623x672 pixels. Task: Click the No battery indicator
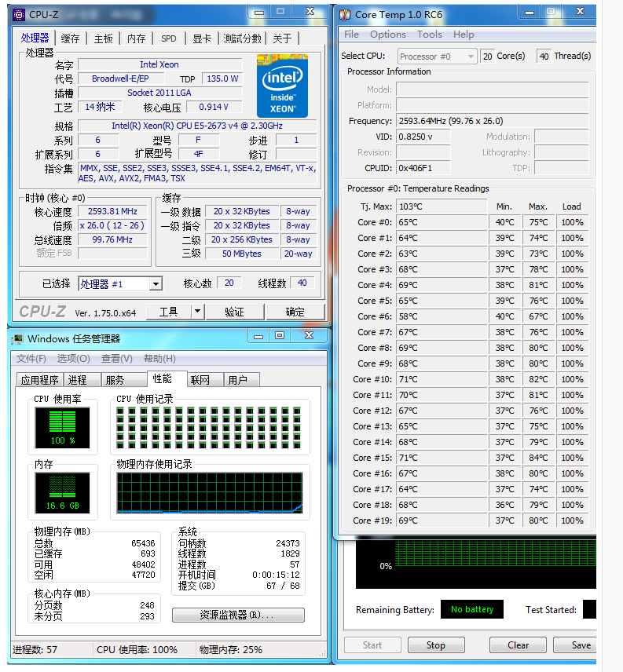point(472,609)
